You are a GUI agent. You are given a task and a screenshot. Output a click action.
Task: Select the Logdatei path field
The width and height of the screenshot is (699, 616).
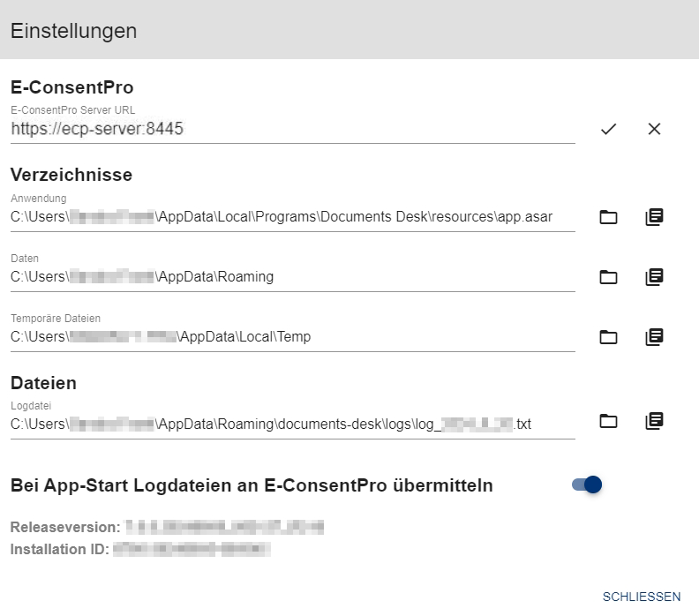click(292, 424)
